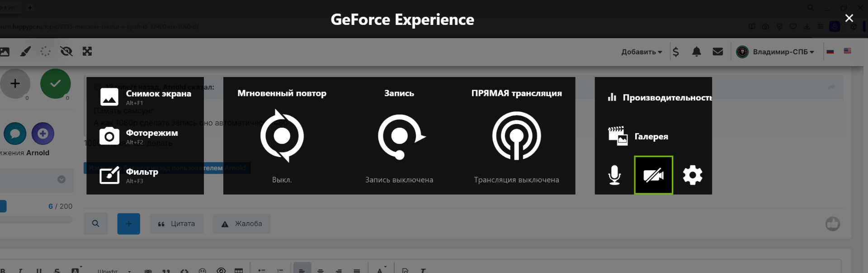Open the Владимир-СПБ user menu

775,52
